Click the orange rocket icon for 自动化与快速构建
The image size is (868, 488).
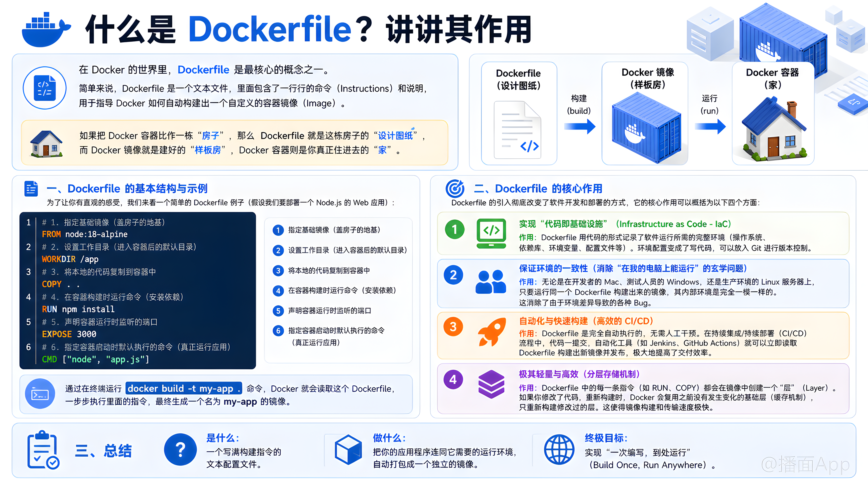[492, 332]
